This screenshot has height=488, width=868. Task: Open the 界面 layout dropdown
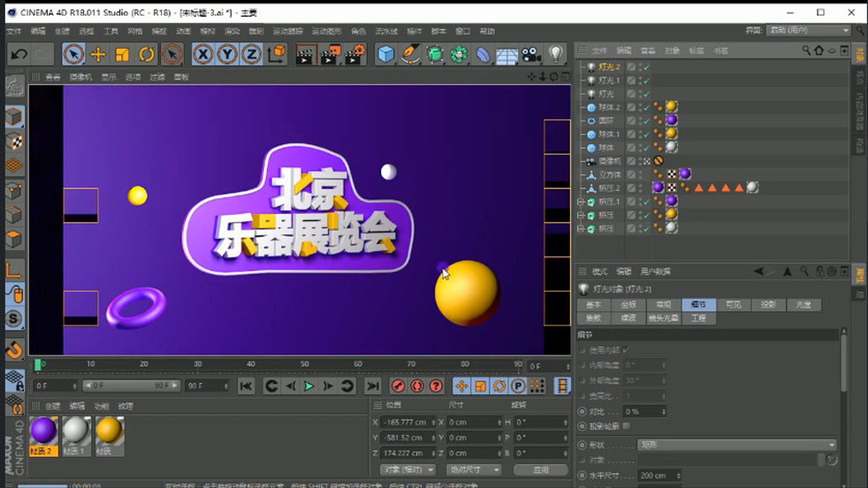[808, 30]
